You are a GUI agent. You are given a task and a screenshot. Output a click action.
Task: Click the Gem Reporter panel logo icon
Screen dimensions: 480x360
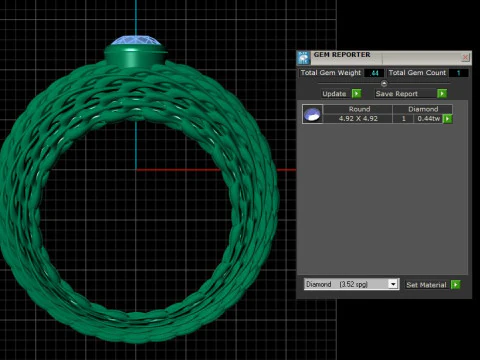[303, 58]
